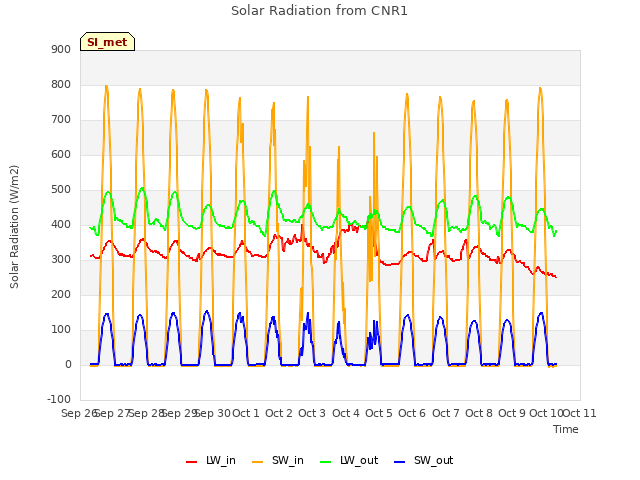640x480 pixels.
Task: Toggle the LW_out legend entry
Action: click(x=349, y=460)
